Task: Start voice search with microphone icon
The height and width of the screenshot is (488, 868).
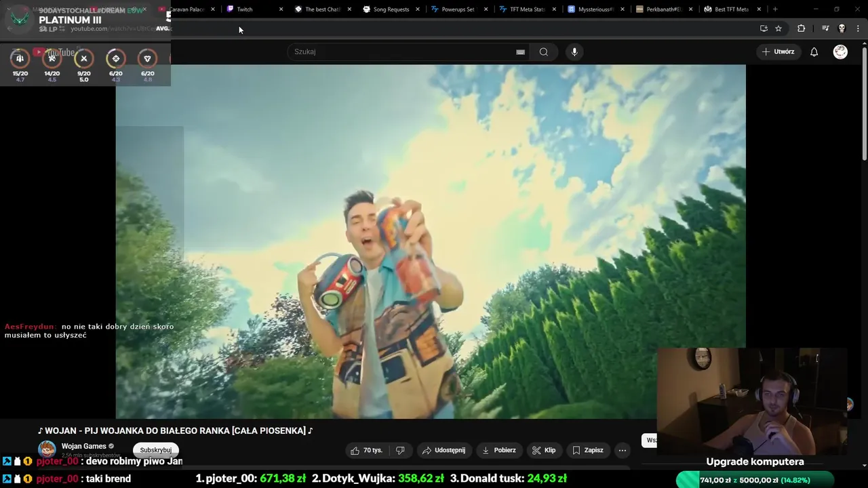Action: [574, 52]
